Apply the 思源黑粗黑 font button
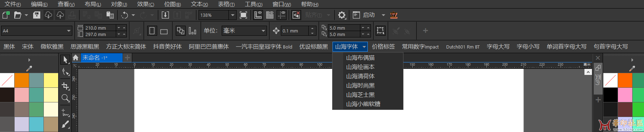Image resolution: width=644 pixels, height=132 pixels. coord(85,46)
